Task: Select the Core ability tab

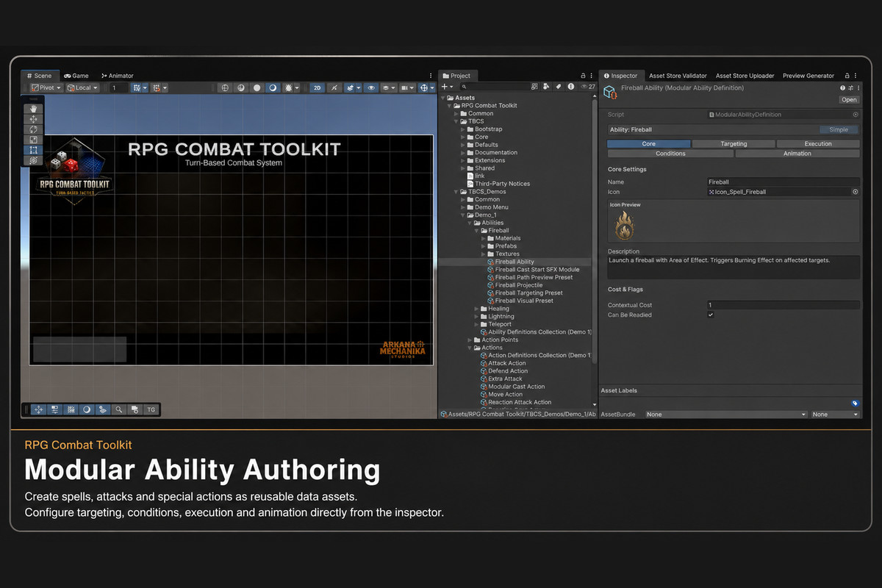Action: click(x=649, y=144)
